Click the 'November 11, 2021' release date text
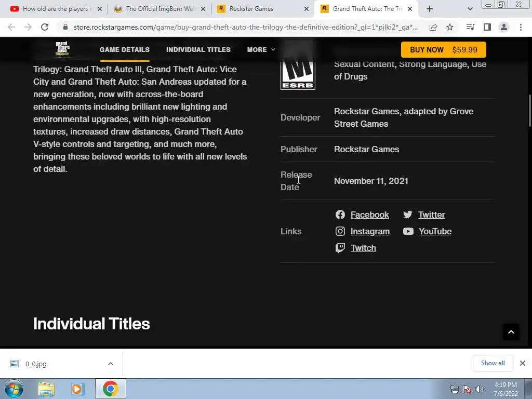Viewport: 532px width, 399px height. tap(371, 181)
